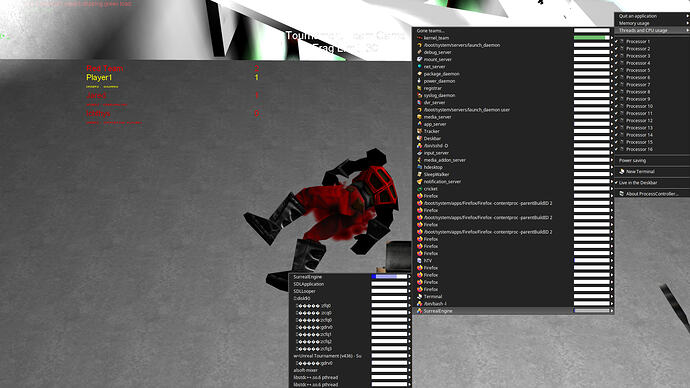Expand submenu arrow on NTV row
Viewport: 690px width, 388px height.
pyautogui.click(x=612, y=260)
